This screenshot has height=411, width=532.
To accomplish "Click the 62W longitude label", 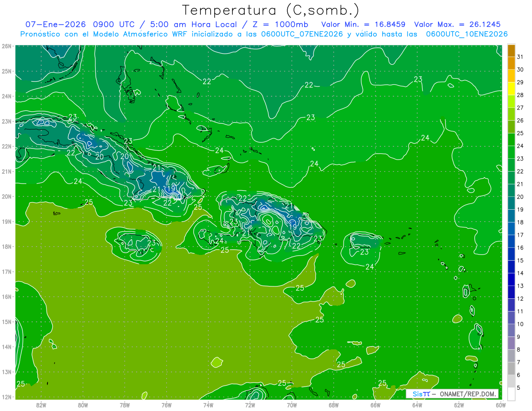I will point(459,405).
